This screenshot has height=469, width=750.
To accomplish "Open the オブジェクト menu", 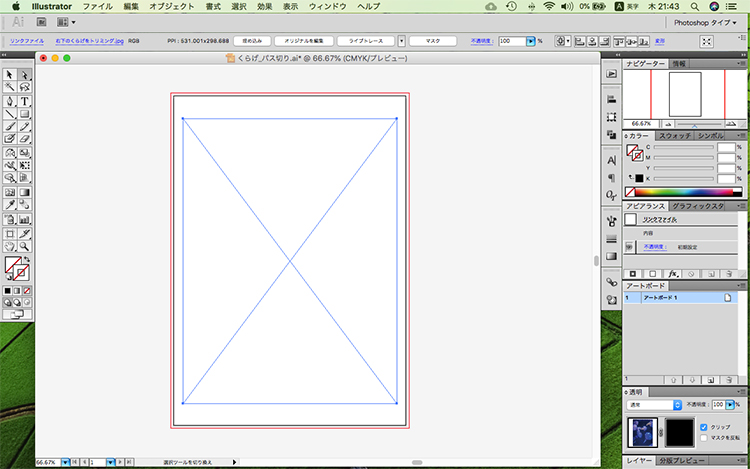I will (172, 6).
